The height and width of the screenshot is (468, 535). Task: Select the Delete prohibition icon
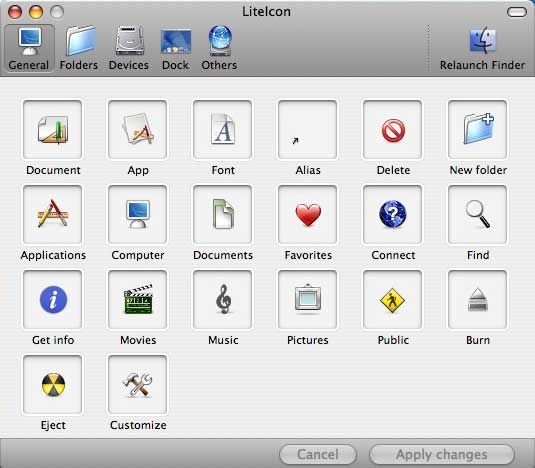393,130
